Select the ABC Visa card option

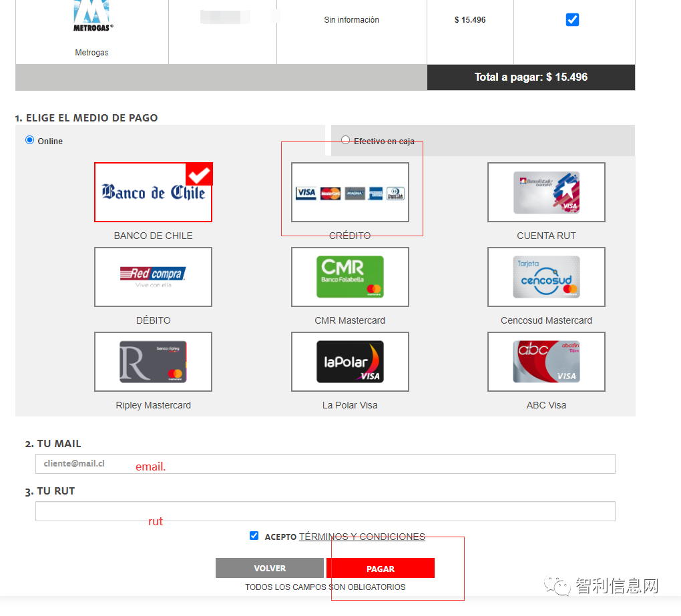pyautogui.click(x=546, y=362)
